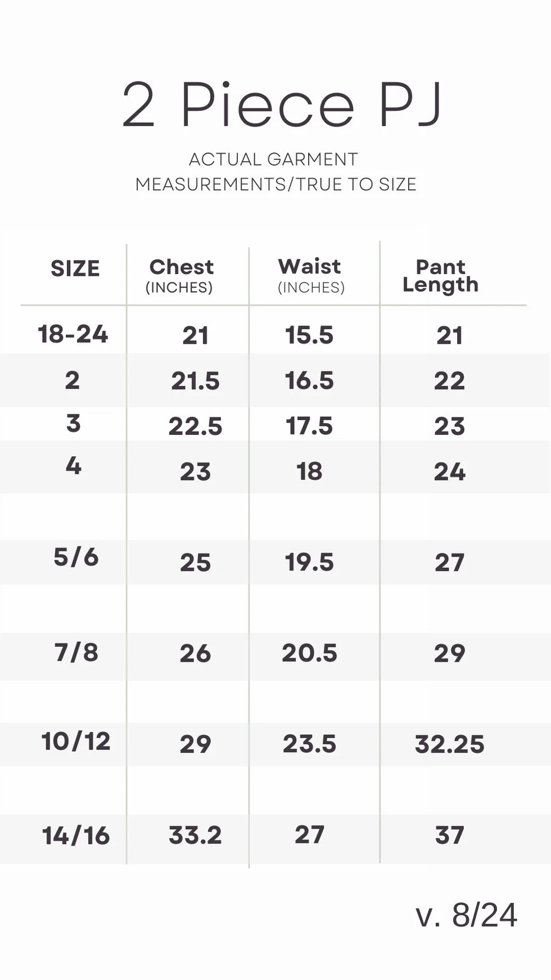551x980 pixels.
Task: Click chest value 21.5 for size 2
Action: 195,381
